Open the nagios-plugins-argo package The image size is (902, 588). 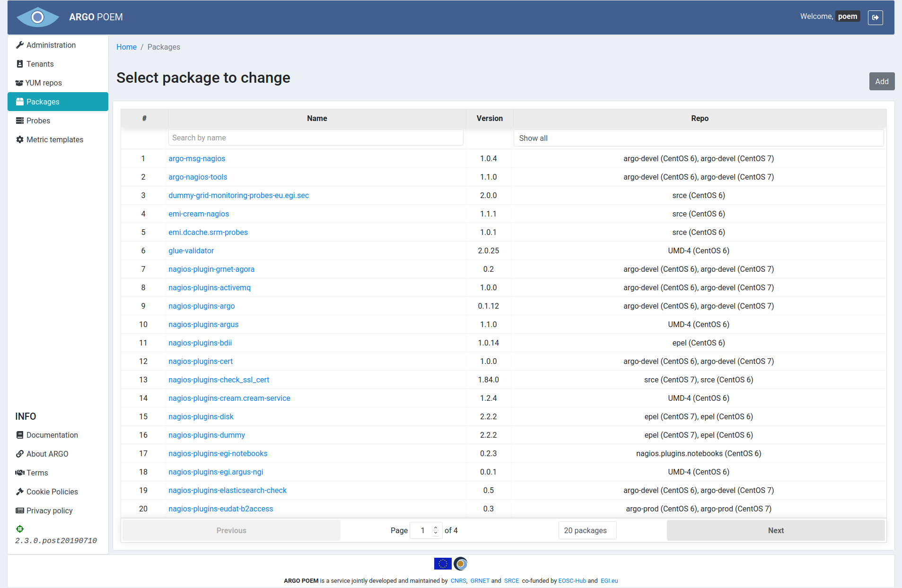(201, 306)
